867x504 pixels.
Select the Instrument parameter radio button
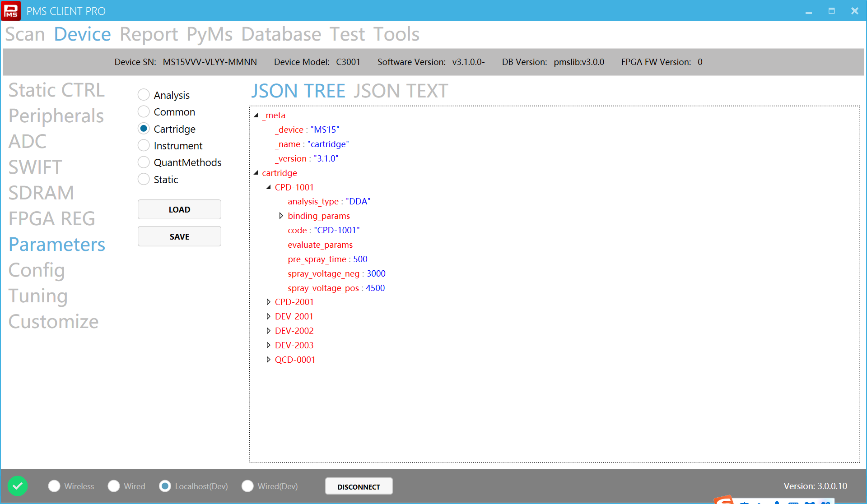[x=144, y=145]
